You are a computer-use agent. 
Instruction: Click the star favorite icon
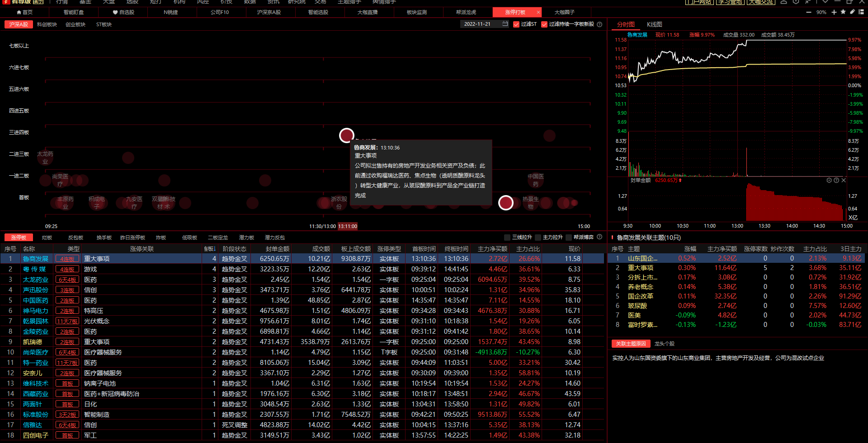843,12
